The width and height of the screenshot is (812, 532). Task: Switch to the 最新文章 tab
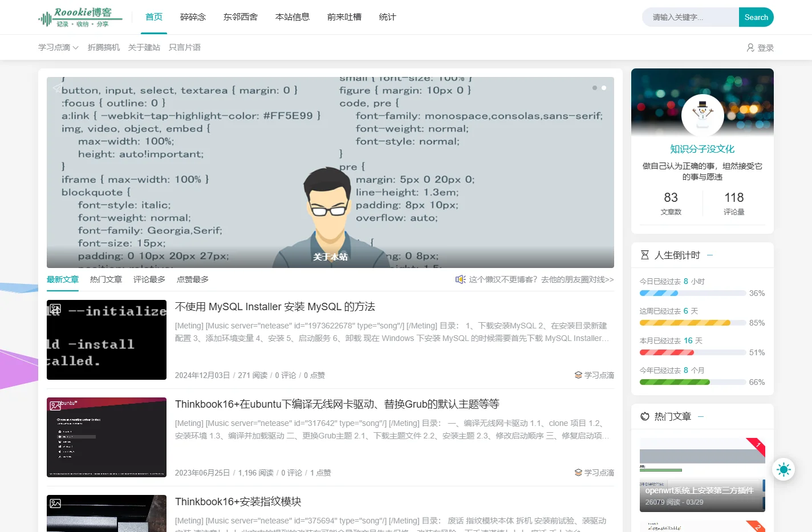63,279
